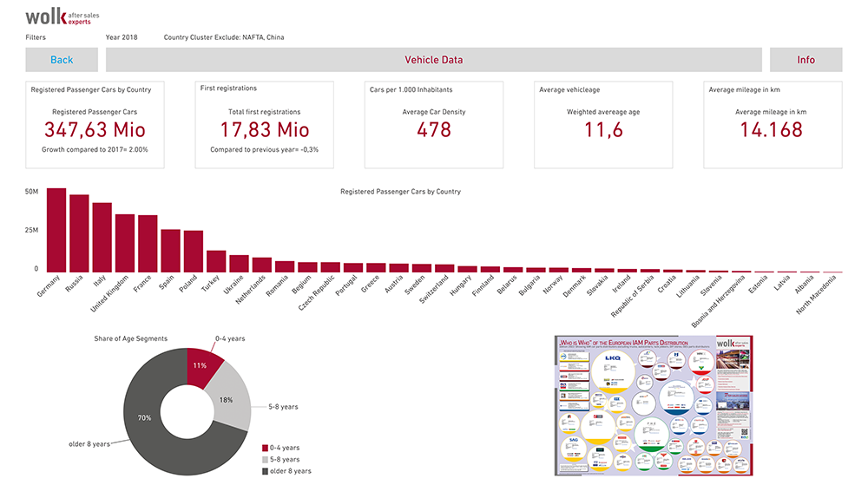The width and height of the screenshot is (868, 485).
Task: Click the United Kingdom bar
Action: (x=125, y=244)
